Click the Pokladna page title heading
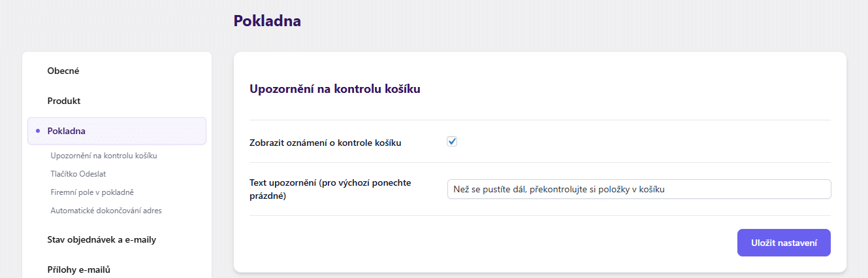The width and height of the screenshot is (868, 278). pyautogui.click(x=267, y=21)
